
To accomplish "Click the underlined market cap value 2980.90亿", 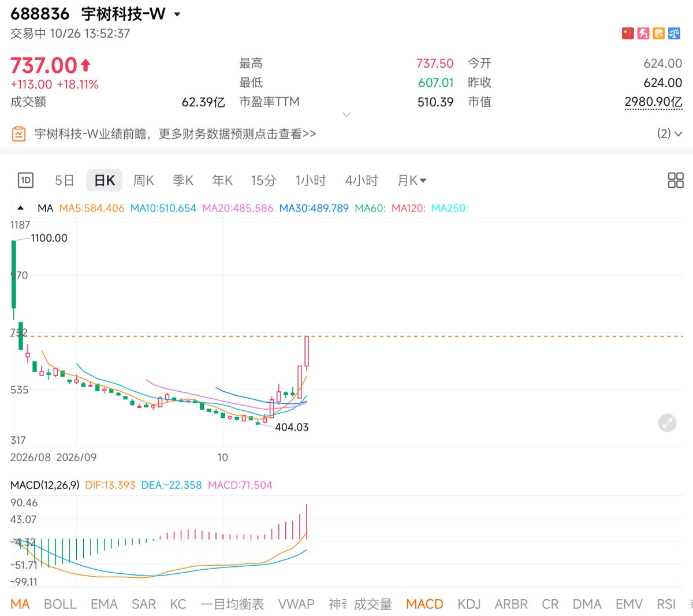I will pyautogui.click(x=654, y=102).
